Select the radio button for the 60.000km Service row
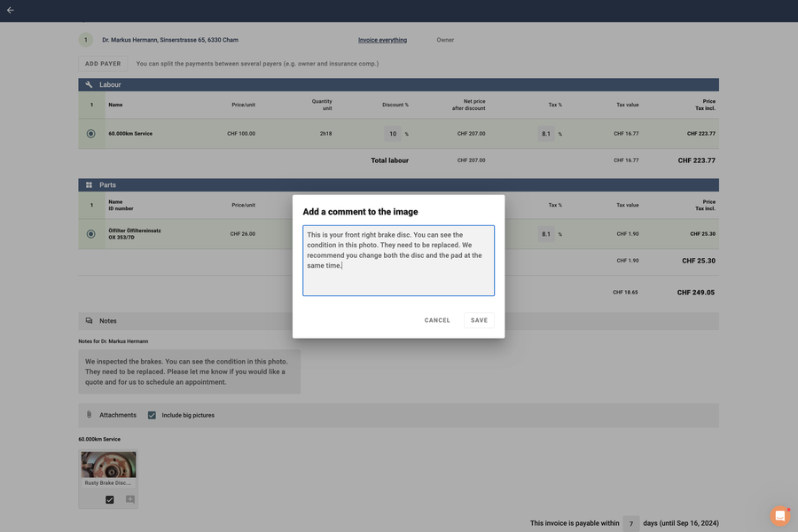Viewport: 798px width, 532px height. [90, 133]
